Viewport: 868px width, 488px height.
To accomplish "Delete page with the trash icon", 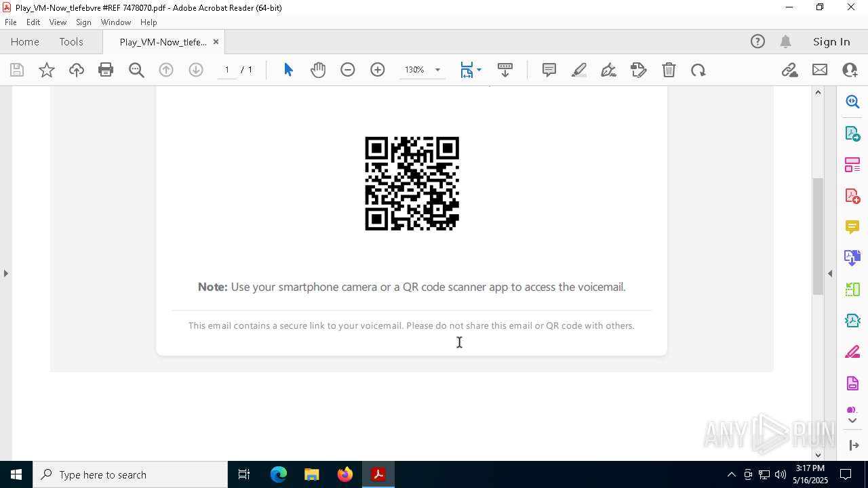I will (x=669, y=70).
